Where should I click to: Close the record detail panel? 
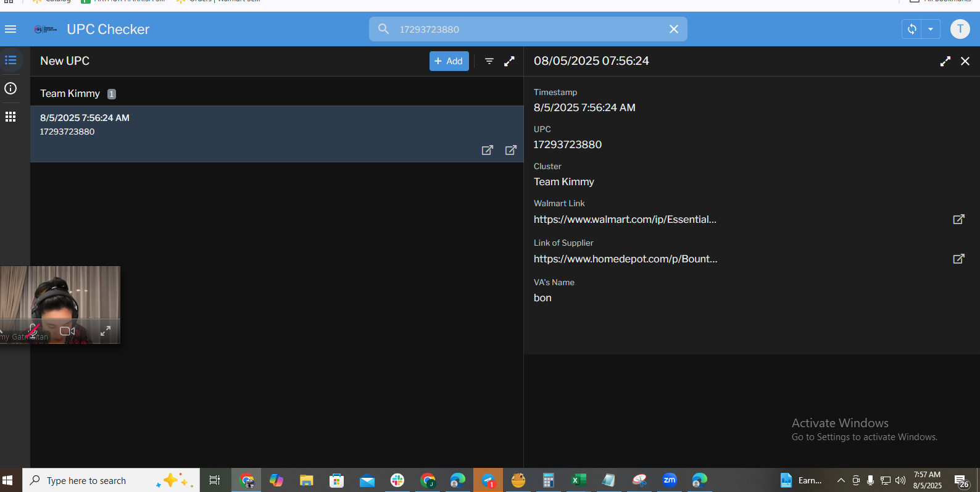point(965,61)
